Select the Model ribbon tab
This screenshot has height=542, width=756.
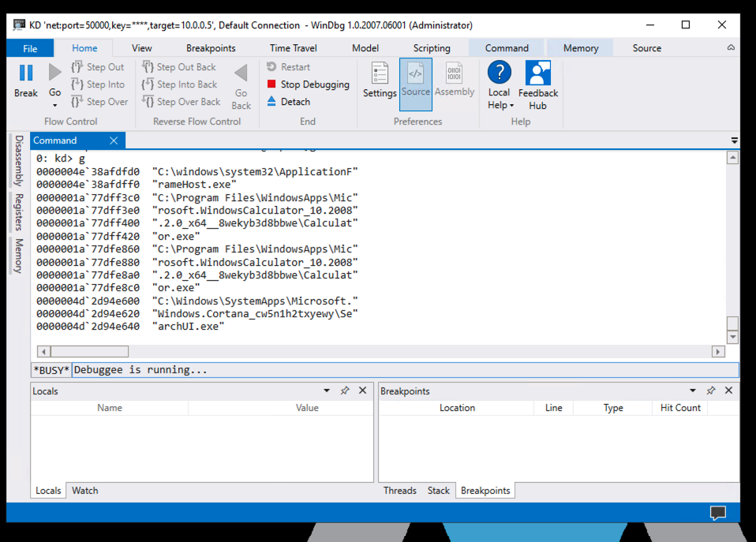365,48
